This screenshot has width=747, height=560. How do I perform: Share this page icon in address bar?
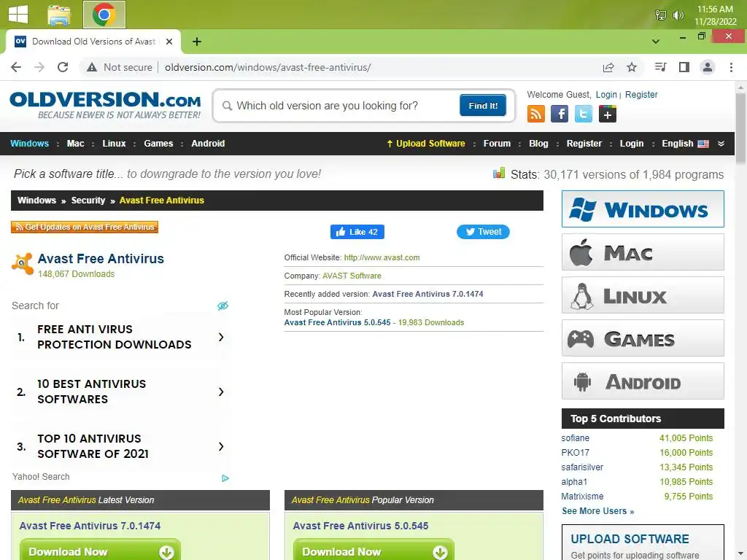608,67
